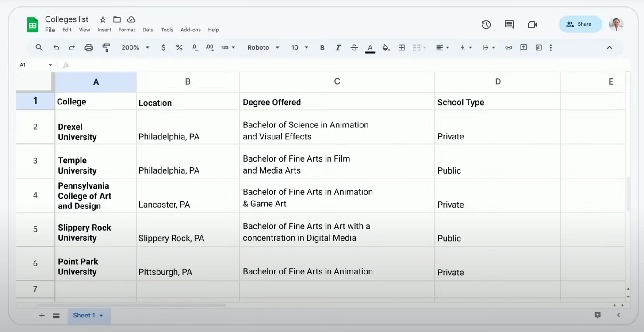Move document using the folder icon
The height and width of the screenshot is (332, 644).
pos(117,19)
